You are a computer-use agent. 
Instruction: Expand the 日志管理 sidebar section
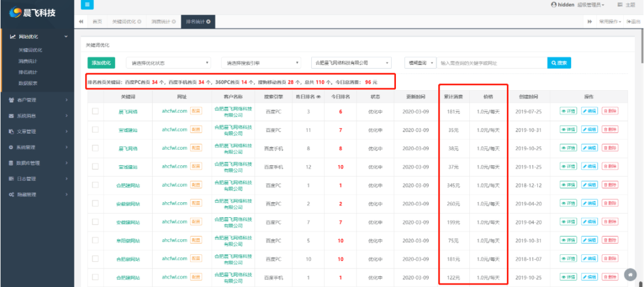37,178
